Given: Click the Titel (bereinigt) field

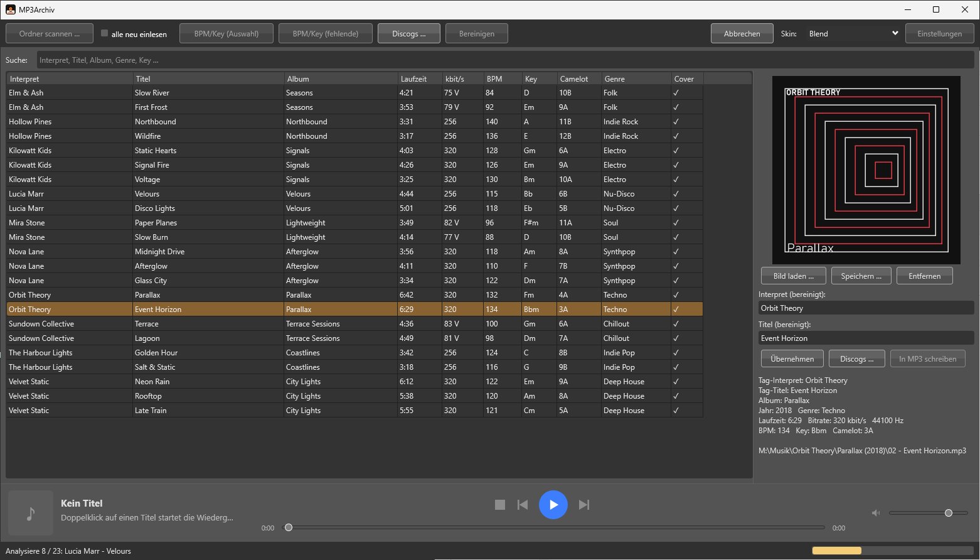Looking at the screenshot, I should pyautogui.click(x=866, y=338).
